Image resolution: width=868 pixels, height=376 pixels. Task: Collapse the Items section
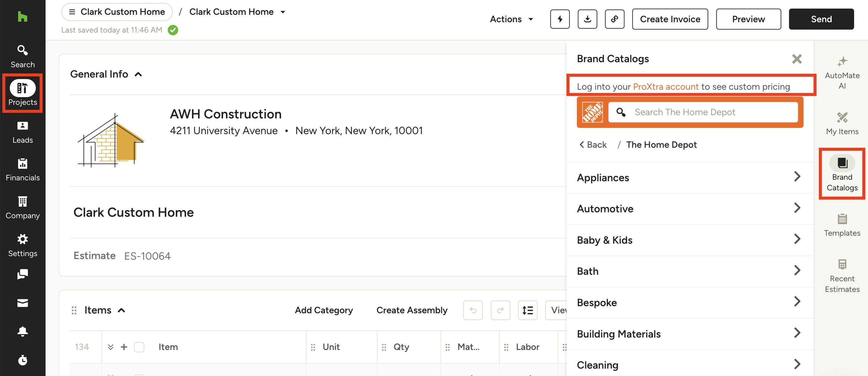click(x=121, y=310)
